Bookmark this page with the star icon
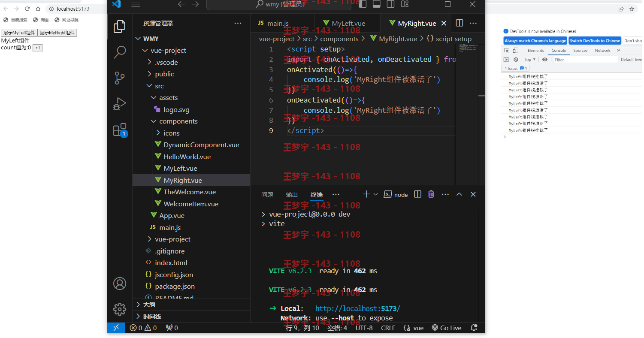The image size is (644, 338). (x=632, y=9)
